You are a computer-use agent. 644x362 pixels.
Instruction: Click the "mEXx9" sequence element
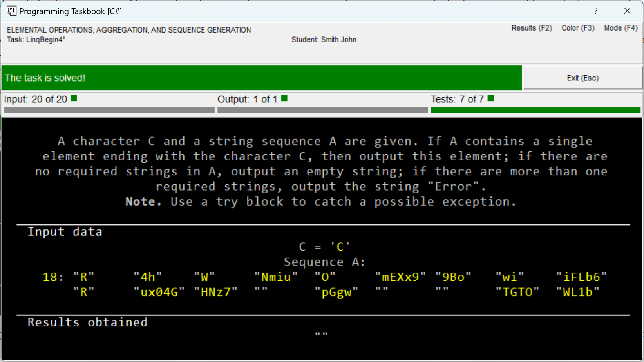(x=400, y=277)
